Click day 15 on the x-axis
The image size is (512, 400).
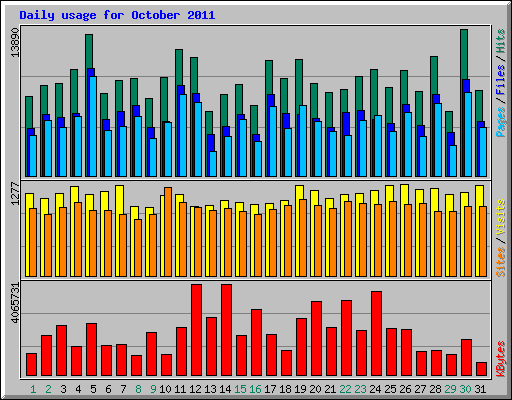[240, 389]
